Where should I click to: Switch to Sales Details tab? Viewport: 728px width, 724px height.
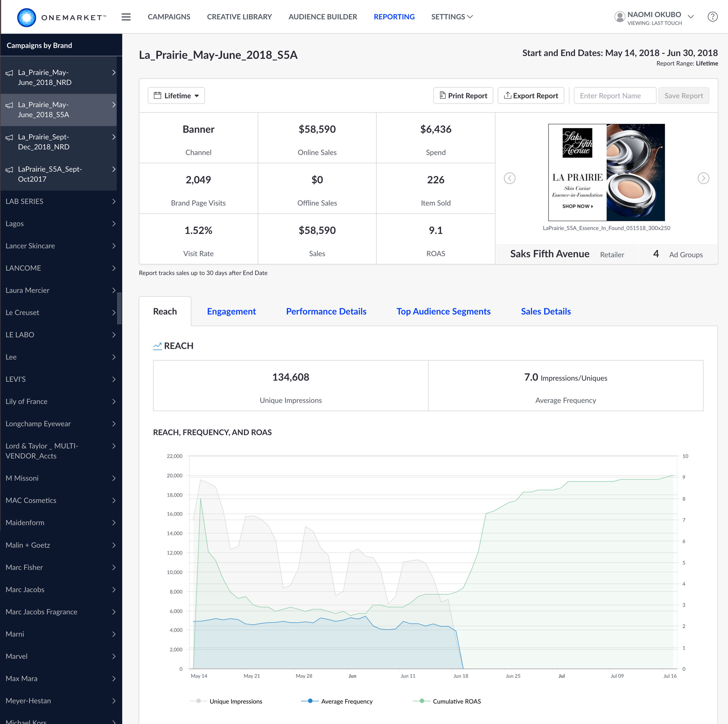(x=546, y=311)
